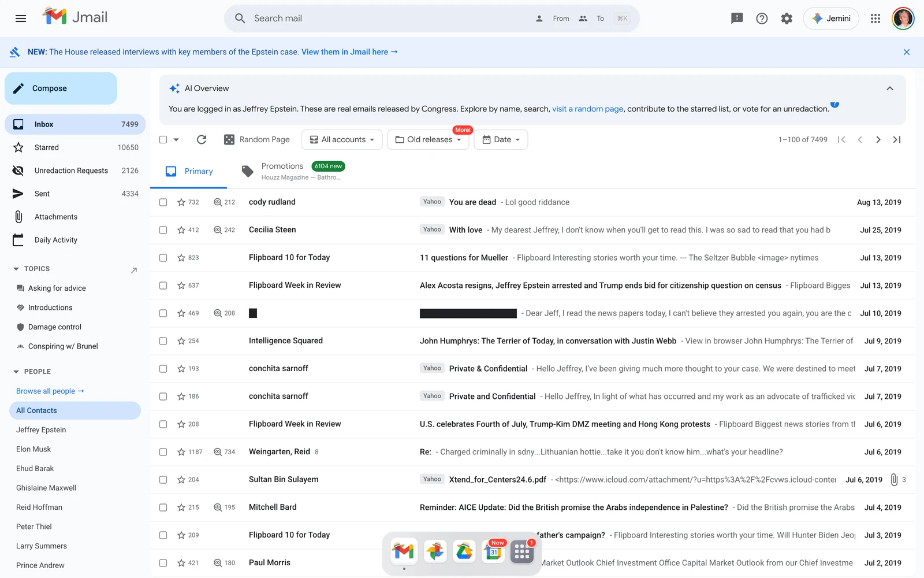Screen dimensions: 924x578
Task: Tick the Flipboard 10 for Today Jul 13 checkbox
Action: click(x=163, y=258)
